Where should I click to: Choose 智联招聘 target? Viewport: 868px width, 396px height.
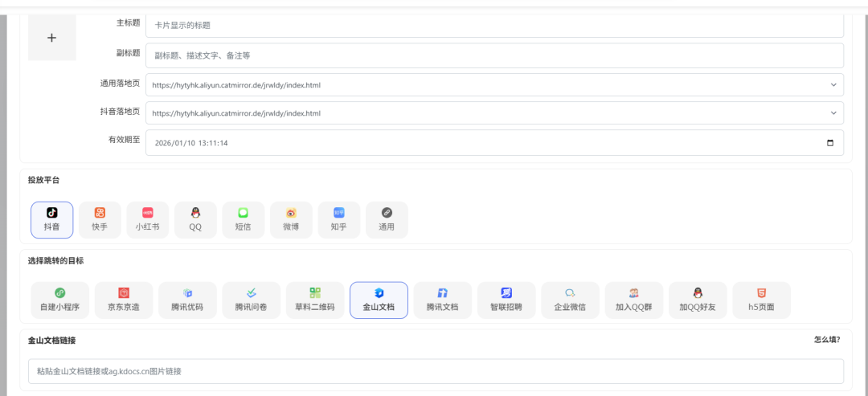(506, 300)
